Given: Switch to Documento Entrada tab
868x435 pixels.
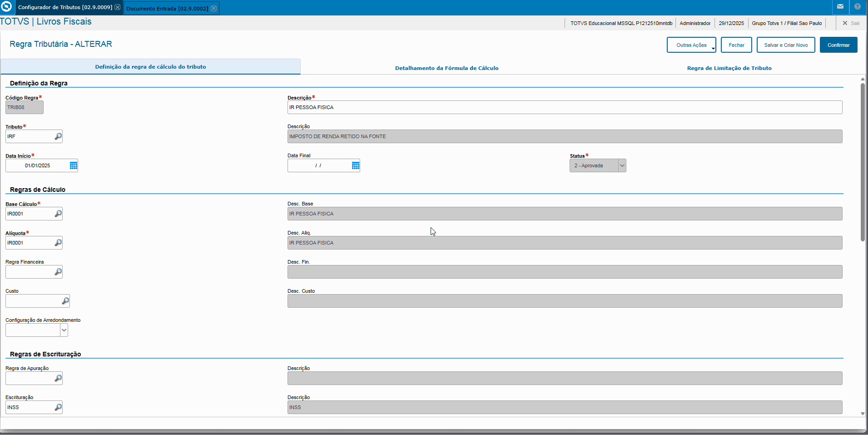Looking at the screenshot, I should pyautogui.click(x=167, y=9).
